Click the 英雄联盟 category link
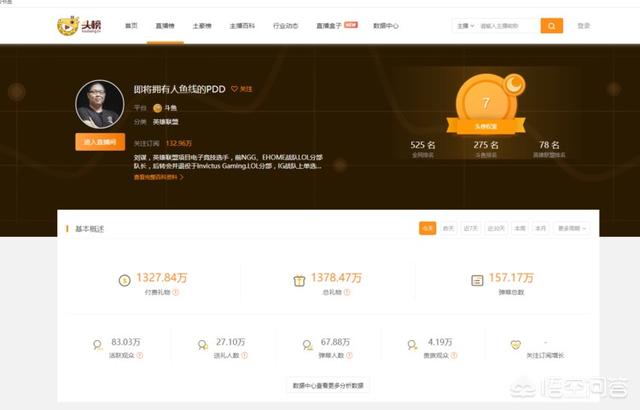Image resolution: width=640 pixels, height=410 pixels. [165, 122]
